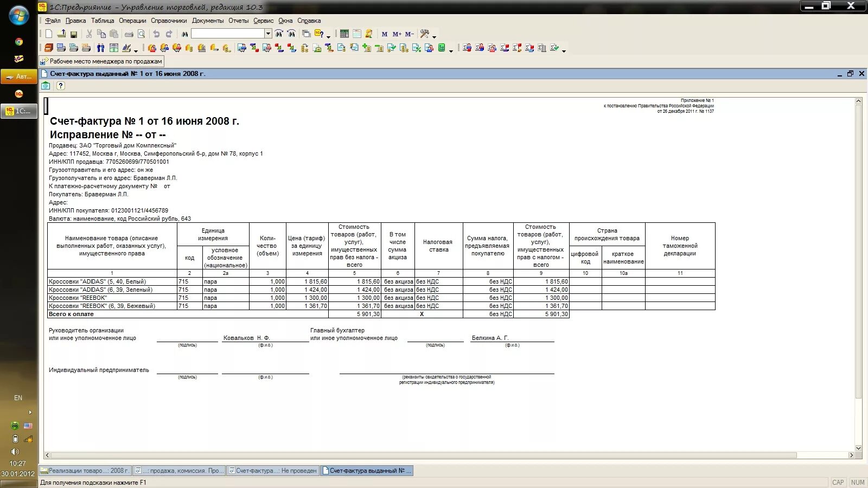The width and height of the screenshot is (868, 488).
Task: Switch to 'Счет-фактура выданный №' tab
Action: click(x=367, y=471)
